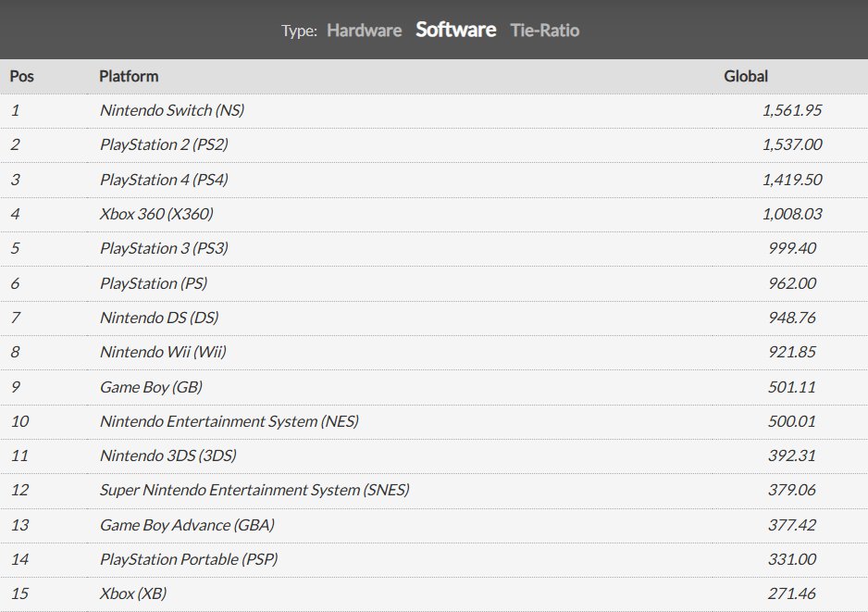Click the 1,419.50 global sales value

[792, 180]
